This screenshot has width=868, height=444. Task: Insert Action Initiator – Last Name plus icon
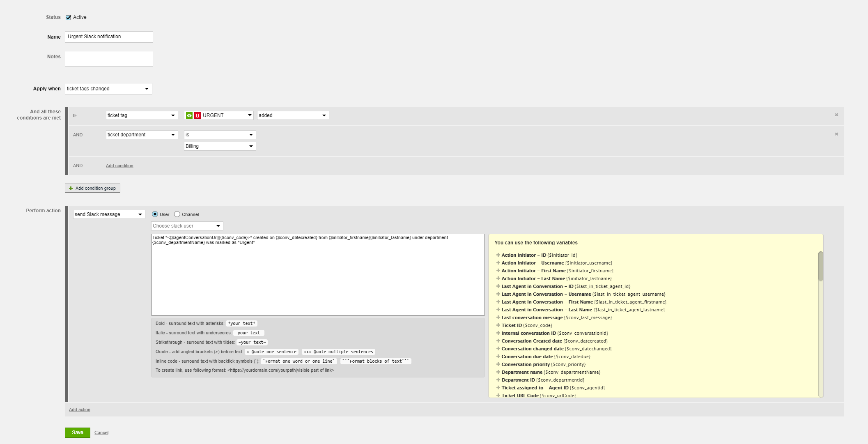(498, 278)
